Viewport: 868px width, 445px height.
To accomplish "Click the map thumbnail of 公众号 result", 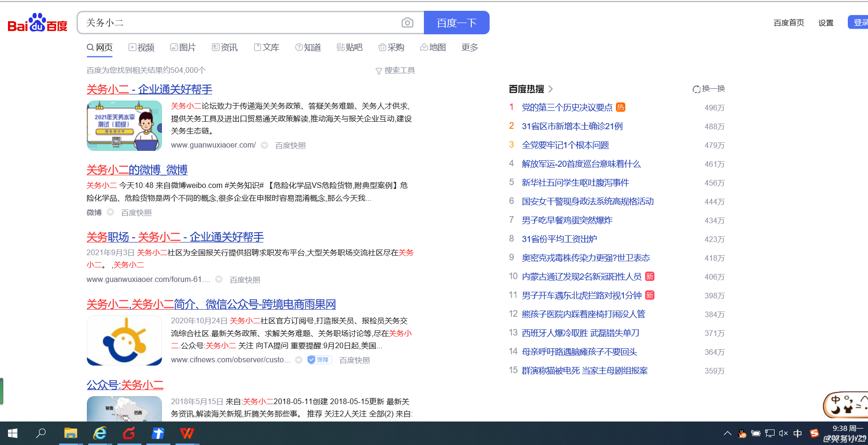I will tap(124, 409).
